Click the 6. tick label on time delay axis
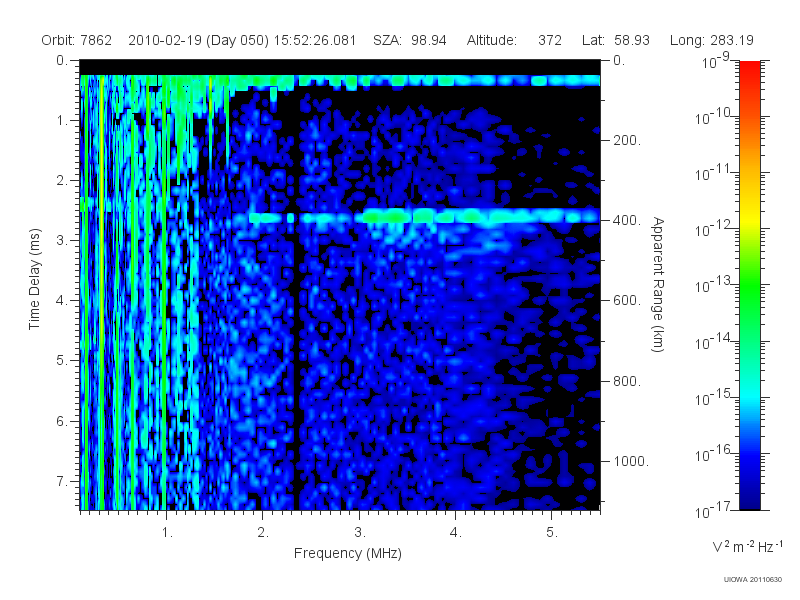This screenshot has height=600, width=800. tap(62, 421)
